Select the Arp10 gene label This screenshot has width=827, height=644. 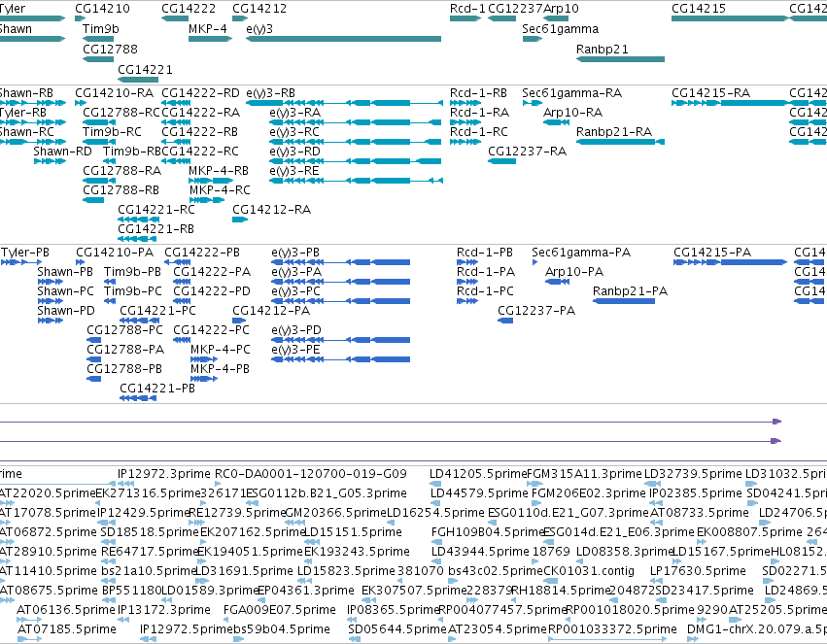[561, 9]
